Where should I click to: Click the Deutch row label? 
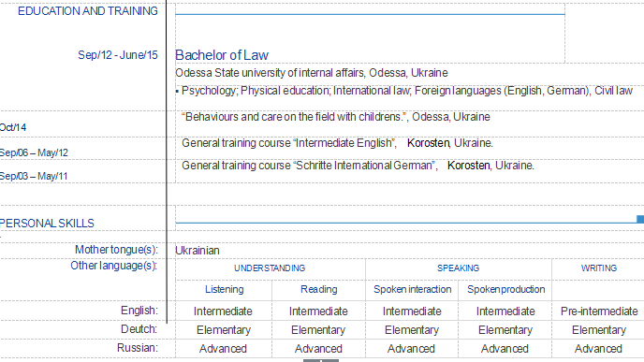coord(139,329)
